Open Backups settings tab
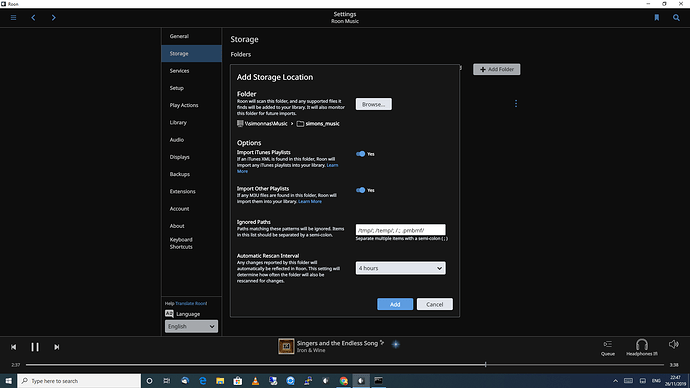690x388 pixels. [x=191, y=174]
